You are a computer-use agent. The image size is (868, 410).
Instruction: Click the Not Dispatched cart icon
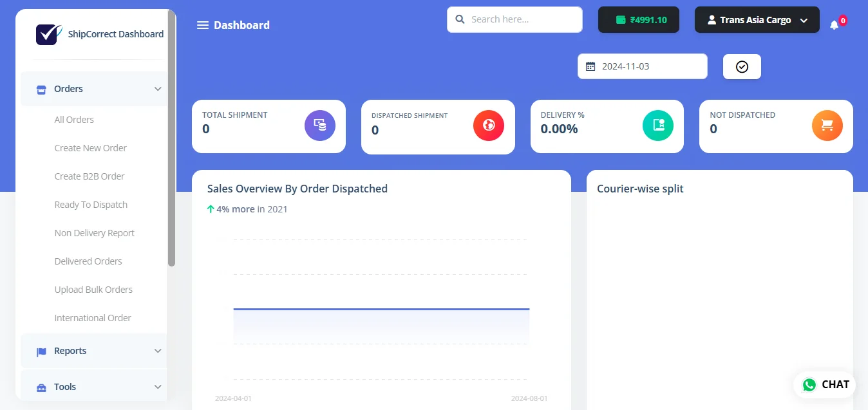tap(827, 126)
